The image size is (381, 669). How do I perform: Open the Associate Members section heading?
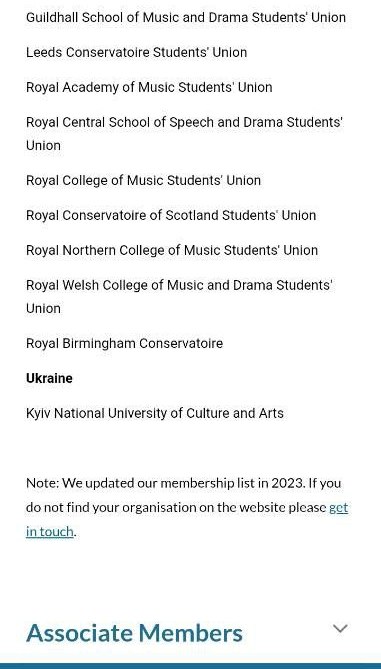coord(134,633)
